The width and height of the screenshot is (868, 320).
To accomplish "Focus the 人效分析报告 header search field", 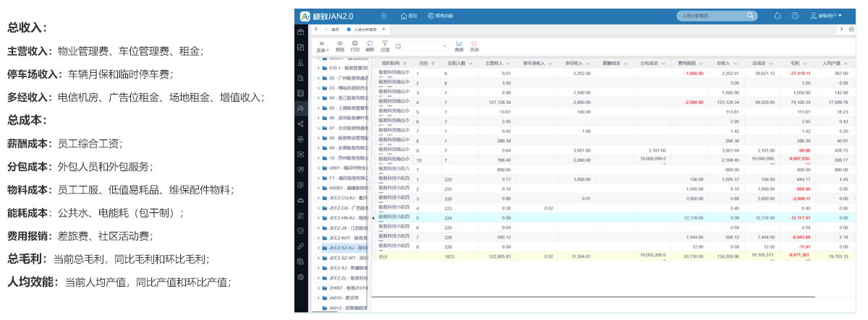I will (718, 15).
